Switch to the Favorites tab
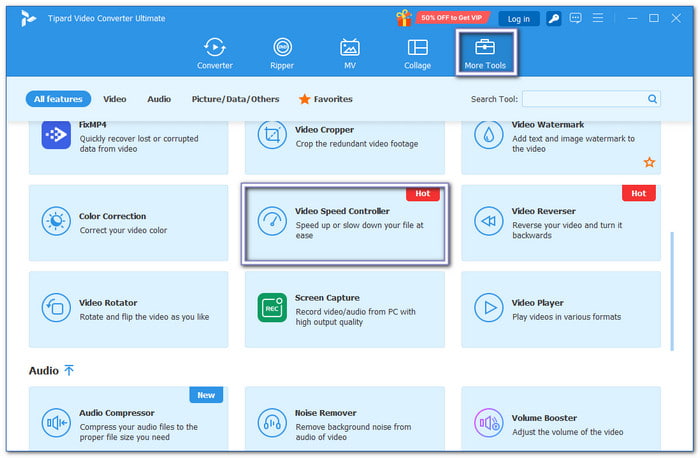This screenshot has height=458, width=700. [325, 99]
